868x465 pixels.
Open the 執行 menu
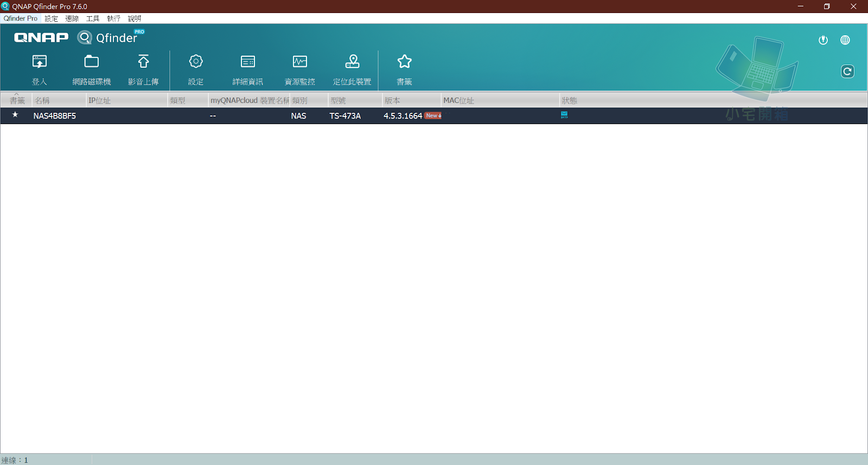tap(114, 18)
